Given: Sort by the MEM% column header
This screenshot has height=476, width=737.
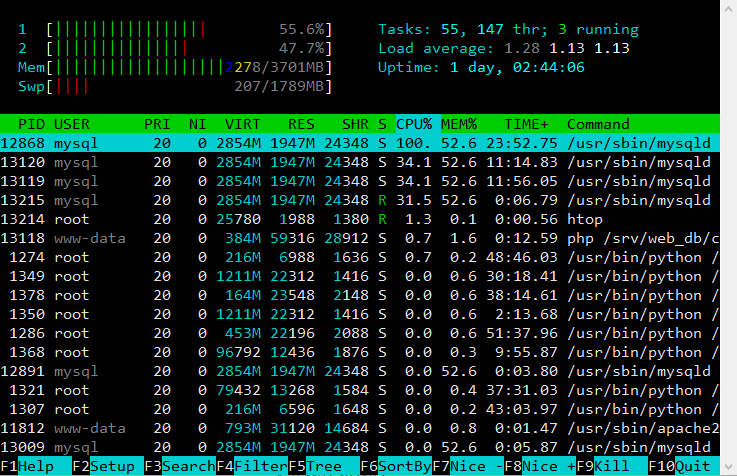Looking at the screenshot, I should (x=460, y=124).
